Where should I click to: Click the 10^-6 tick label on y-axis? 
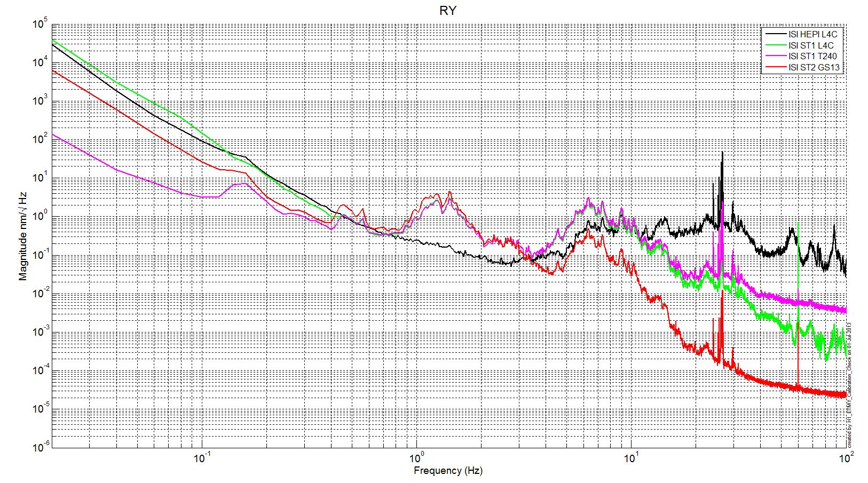(x=40, y=446)
